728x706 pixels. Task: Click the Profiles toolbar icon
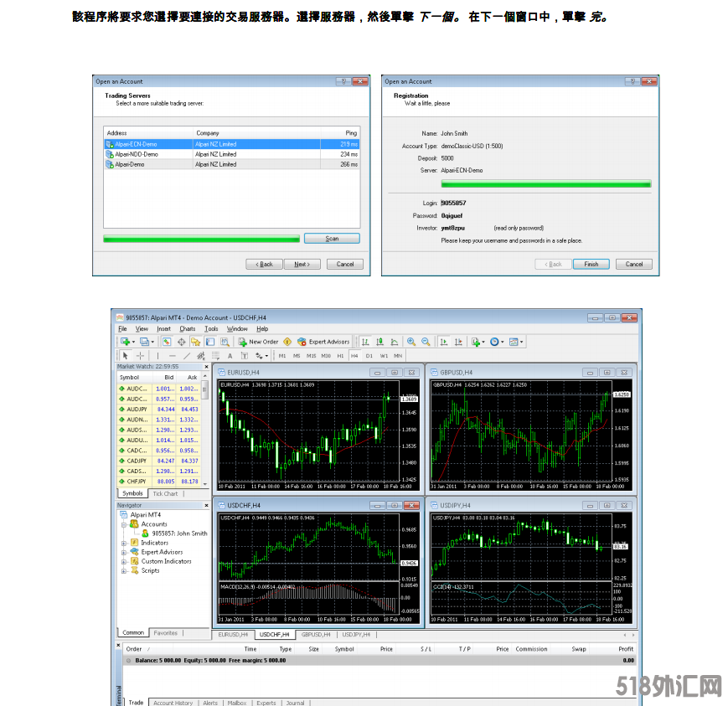pos(144,342)
